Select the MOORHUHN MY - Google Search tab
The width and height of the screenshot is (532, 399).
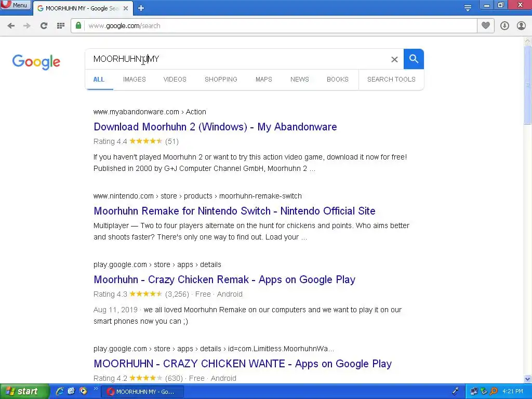83,8
